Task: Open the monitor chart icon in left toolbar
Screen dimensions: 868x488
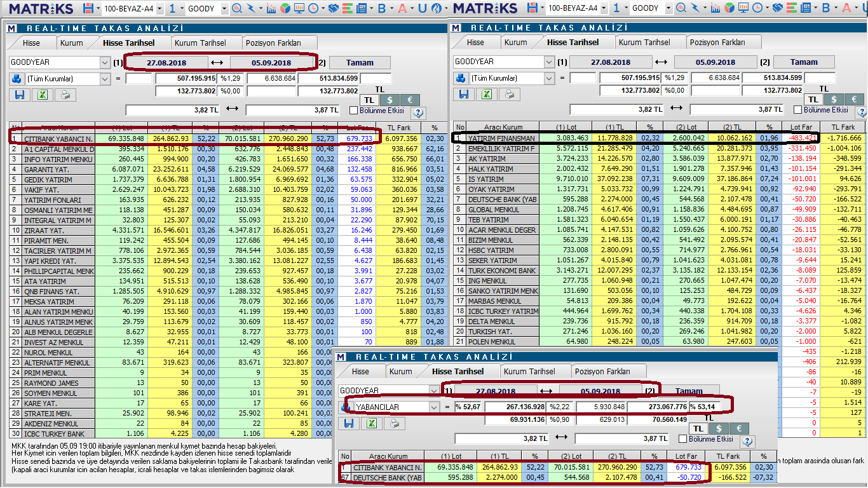Action: (299, 8)
